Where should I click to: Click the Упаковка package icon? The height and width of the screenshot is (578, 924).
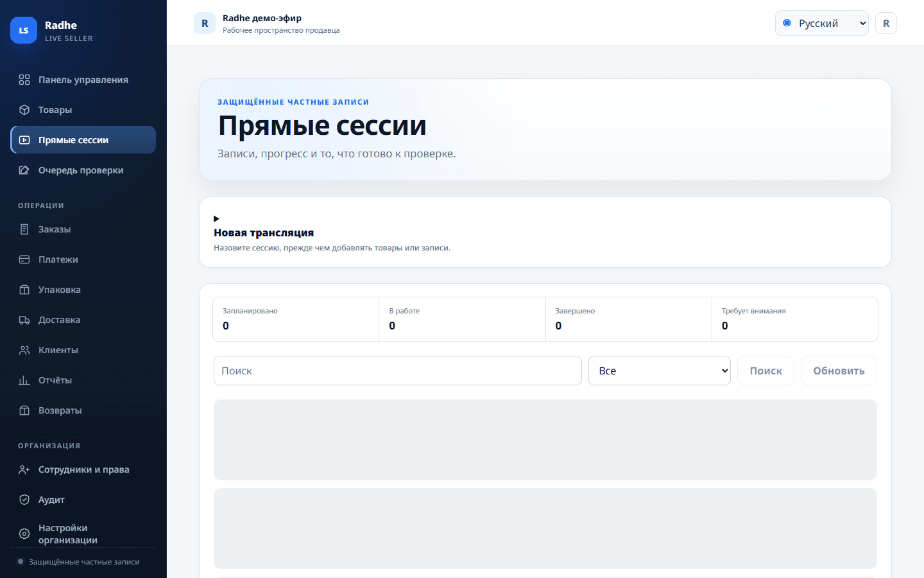[x=24, y=290]
